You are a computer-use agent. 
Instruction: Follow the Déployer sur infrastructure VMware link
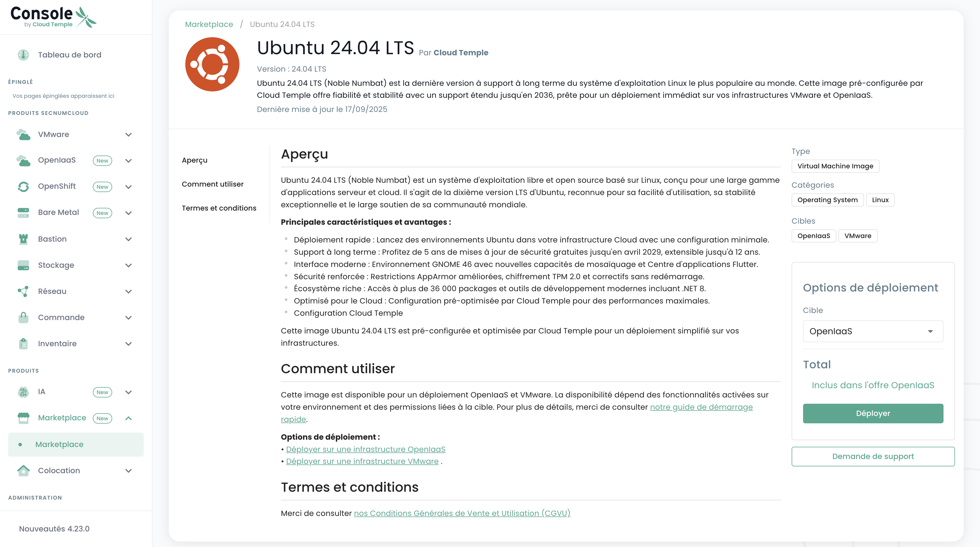click(362, 461)
